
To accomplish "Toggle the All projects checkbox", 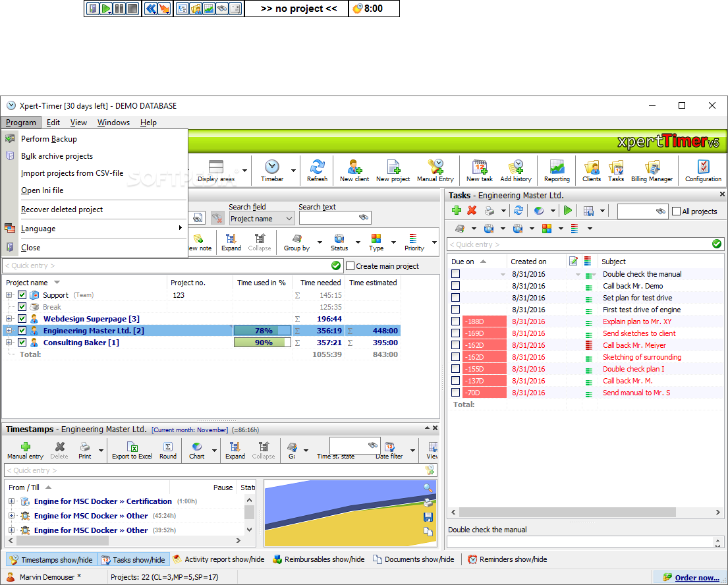I will point(677,211).
